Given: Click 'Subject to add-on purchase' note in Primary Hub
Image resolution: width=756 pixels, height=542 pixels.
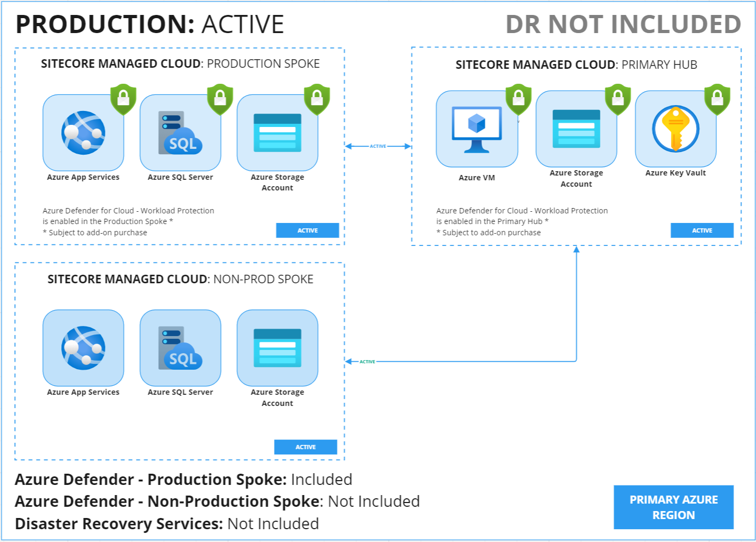Looking at the screenshot, I should [x=488, y=233].
